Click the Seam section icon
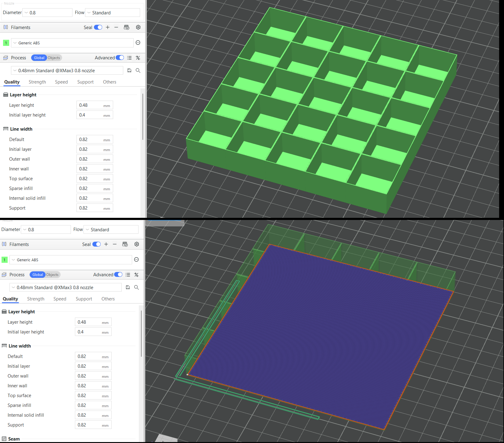 (x=4, y=439)
